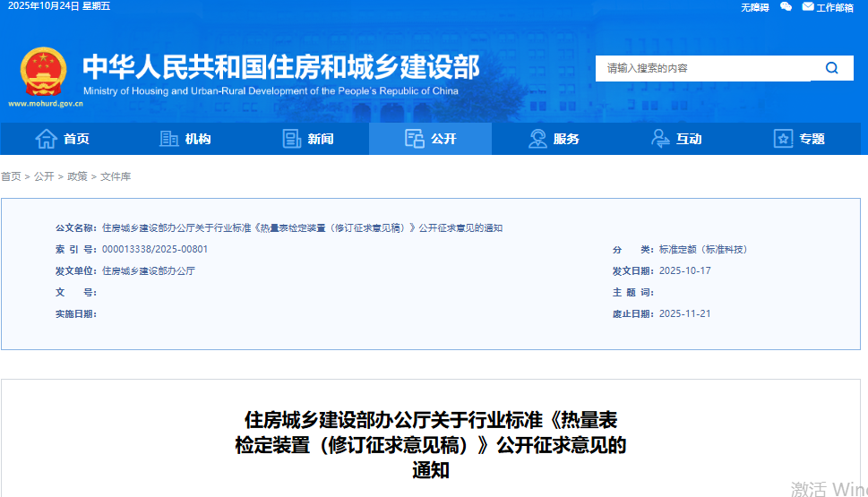The height and width of the screenshot is (497, 868).
Task: Click the headset icon beside 服务
Action: (537, 139)
